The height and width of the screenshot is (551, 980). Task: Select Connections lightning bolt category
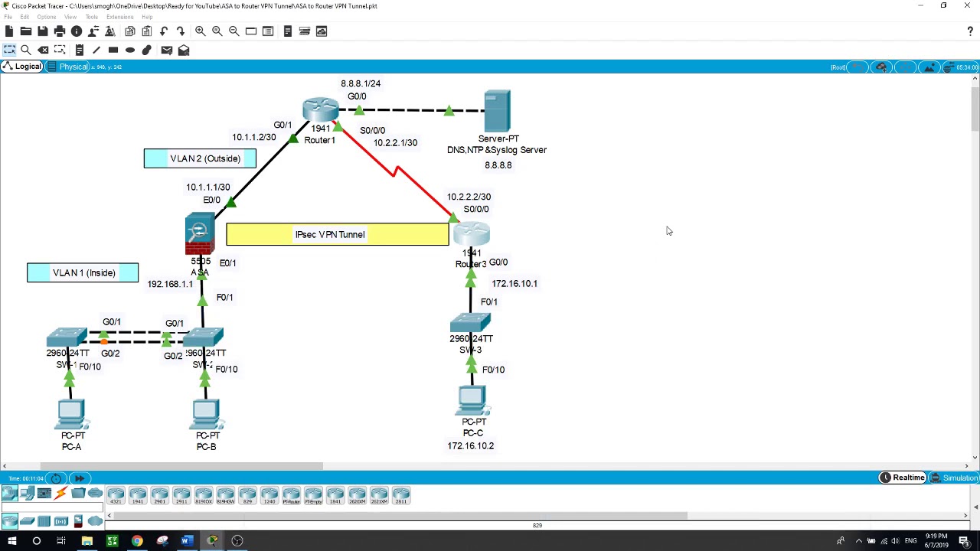60,494
